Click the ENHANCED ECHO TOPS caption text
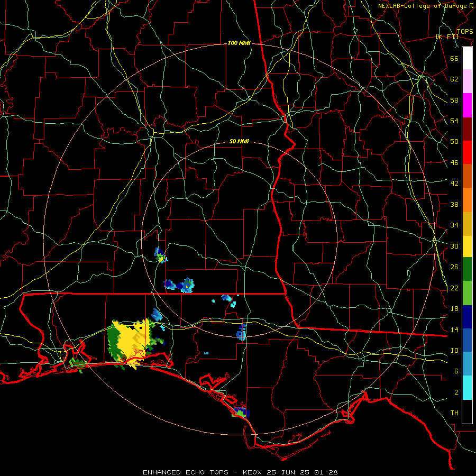 click(186, 472)
